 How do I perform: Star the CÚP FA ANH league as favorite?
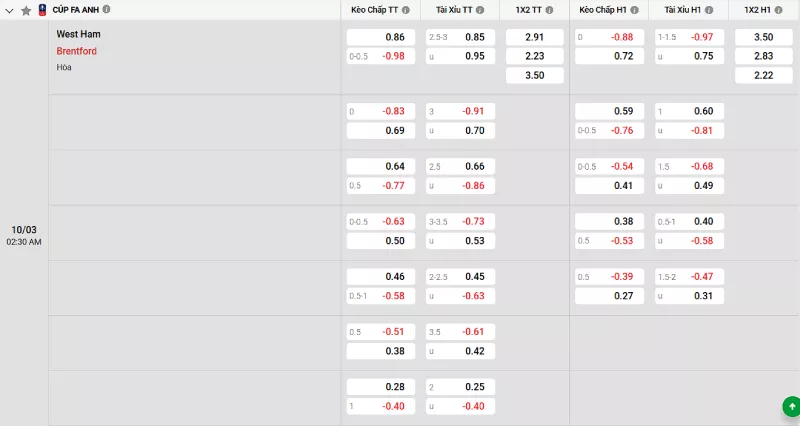(26, 10)
